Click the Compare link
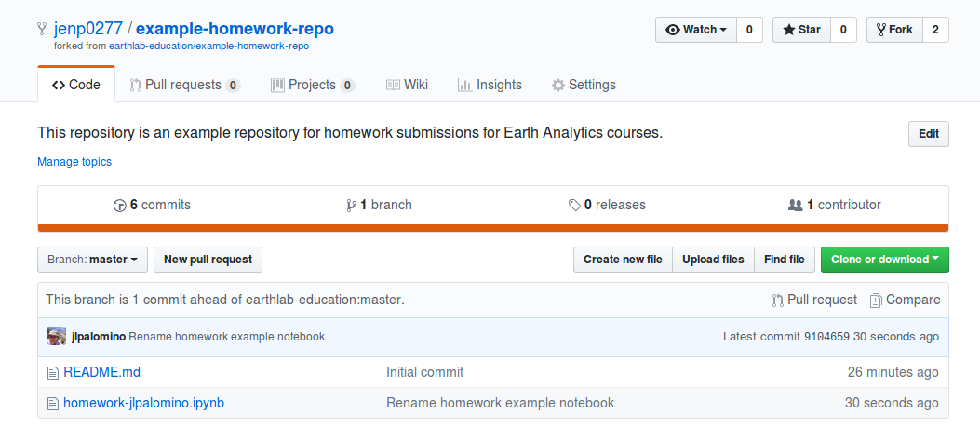The width and height of the screenshot is (980, 427). pyautogui.click(x=905, y=300)
